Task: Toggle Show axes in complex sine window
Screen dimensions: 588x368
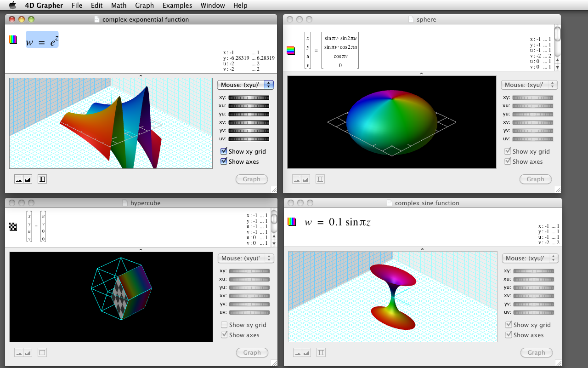Action: 509,335
